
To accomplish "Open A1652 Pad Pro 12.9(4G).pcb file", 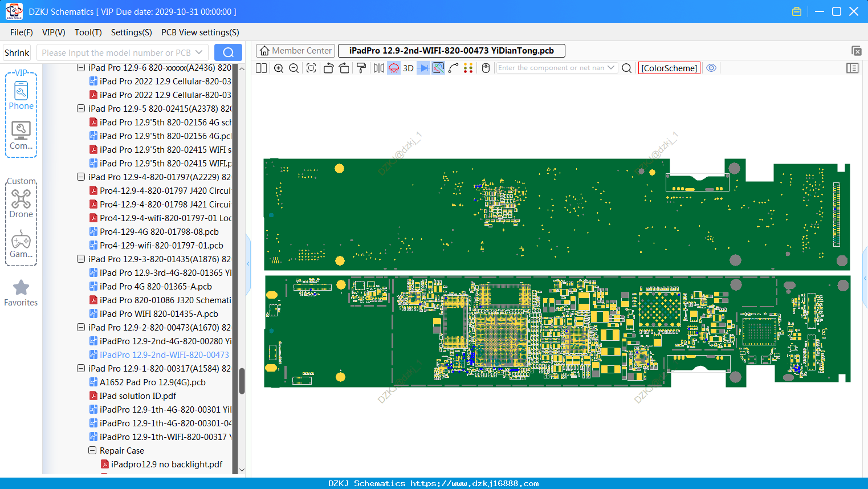I will tap(153, 382).
